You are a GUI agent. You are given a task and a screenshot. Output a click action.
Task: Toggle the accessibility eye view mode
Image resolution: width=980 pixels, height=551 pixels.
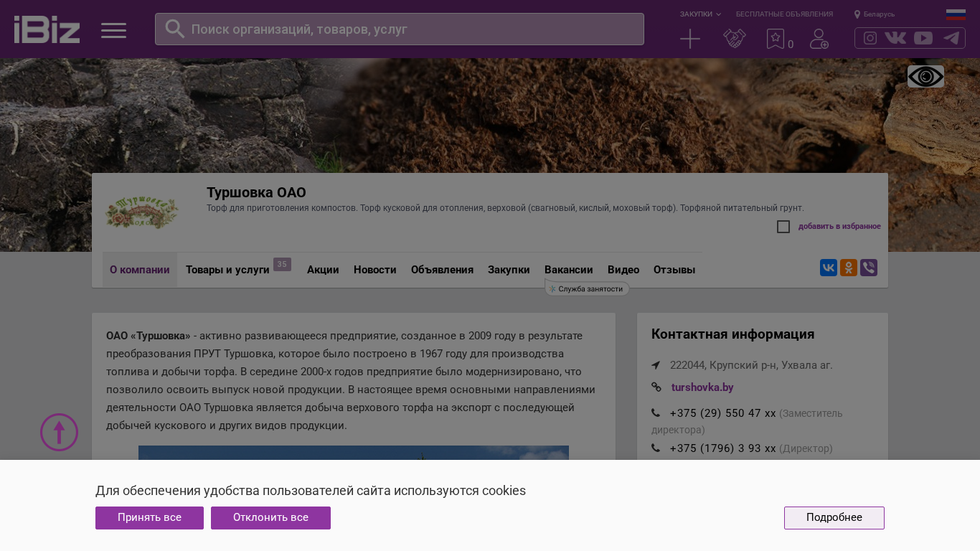point(925,77)
